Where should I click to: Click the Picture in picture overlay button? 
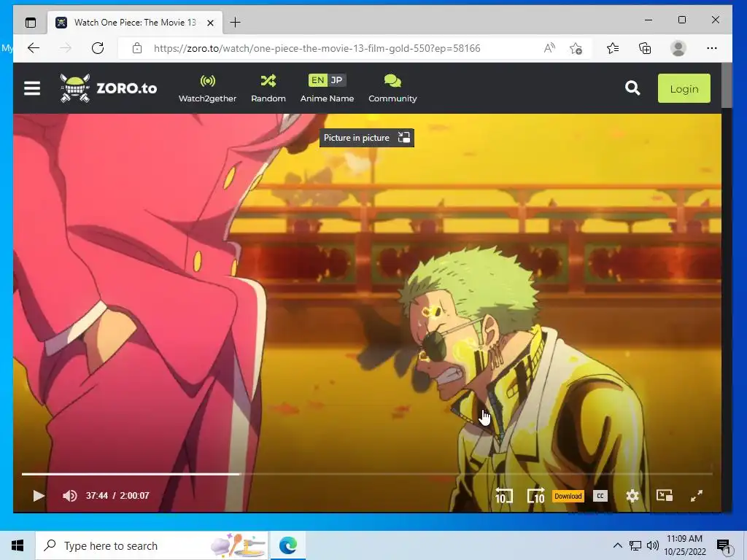pyautogui.click(x=366, y=138)
